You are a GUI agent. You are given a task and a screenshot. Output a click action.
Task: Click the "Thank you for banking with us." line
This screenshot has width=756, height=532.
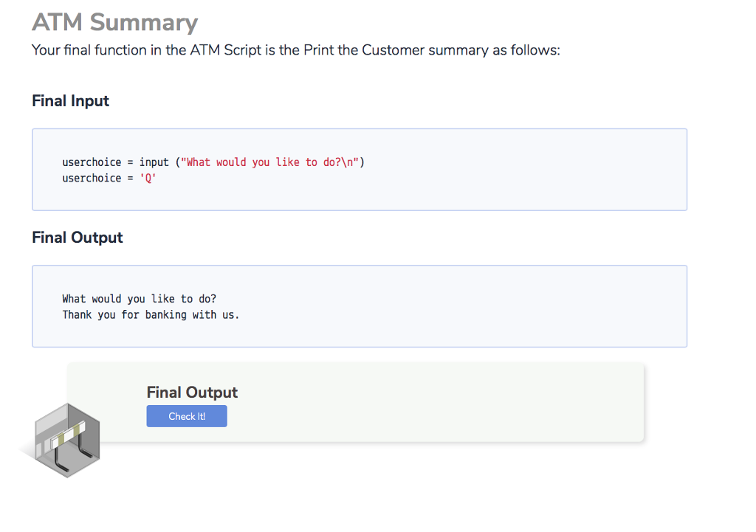coord(151,315)
